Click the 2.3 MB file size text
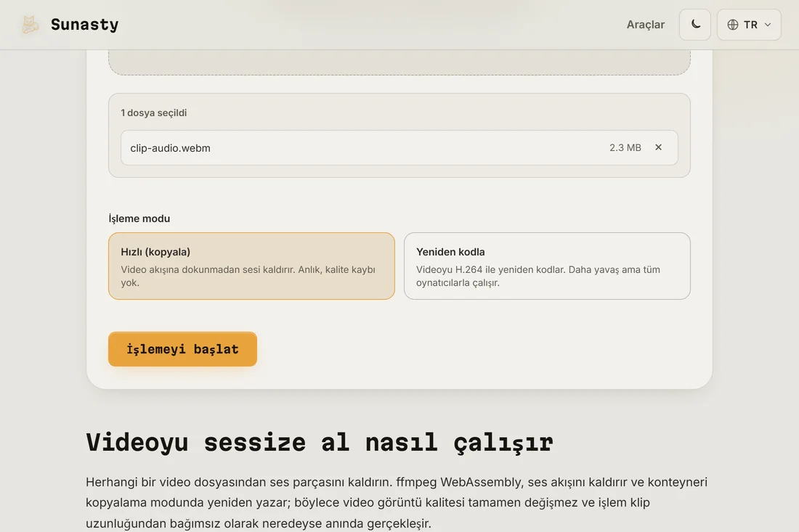The width and height of the screenshot is (799, 532). pos(625,147)
